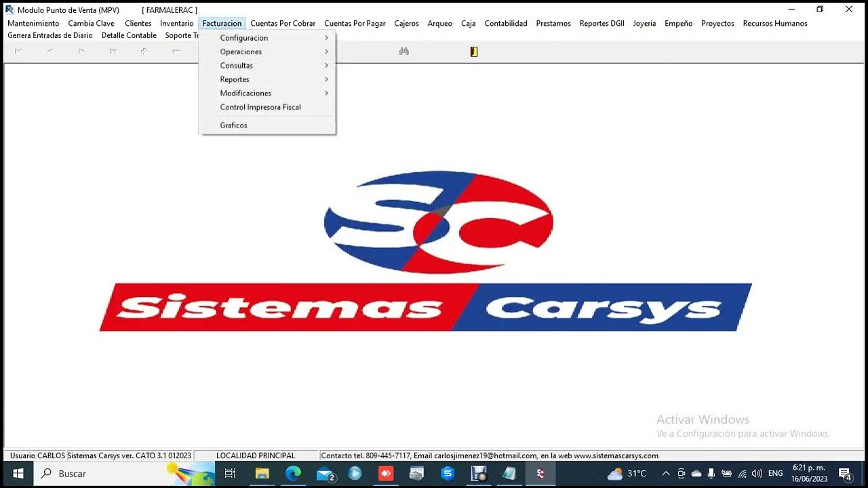Open the Reportes DGII menu

(602, 23)
